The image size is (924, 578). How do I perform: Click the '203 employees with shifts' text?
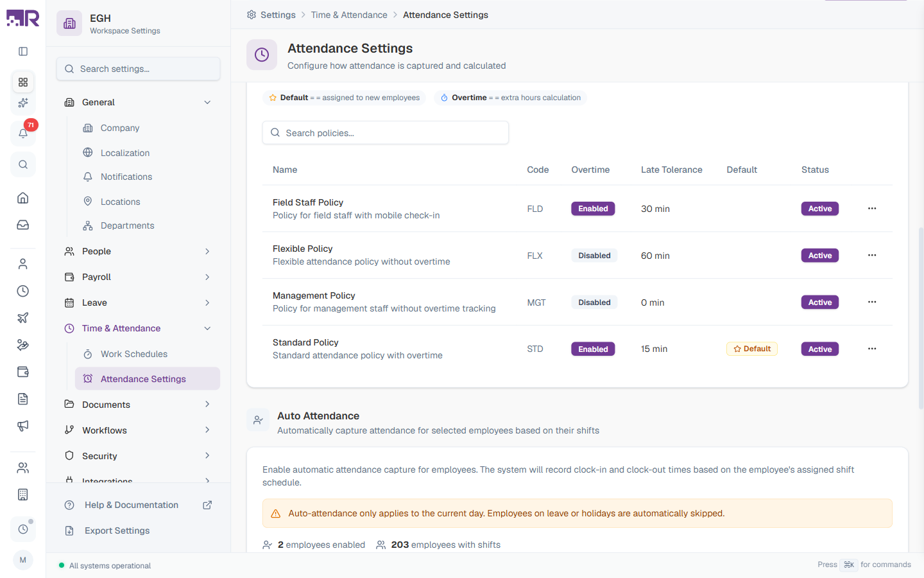(x=445, y=545)
